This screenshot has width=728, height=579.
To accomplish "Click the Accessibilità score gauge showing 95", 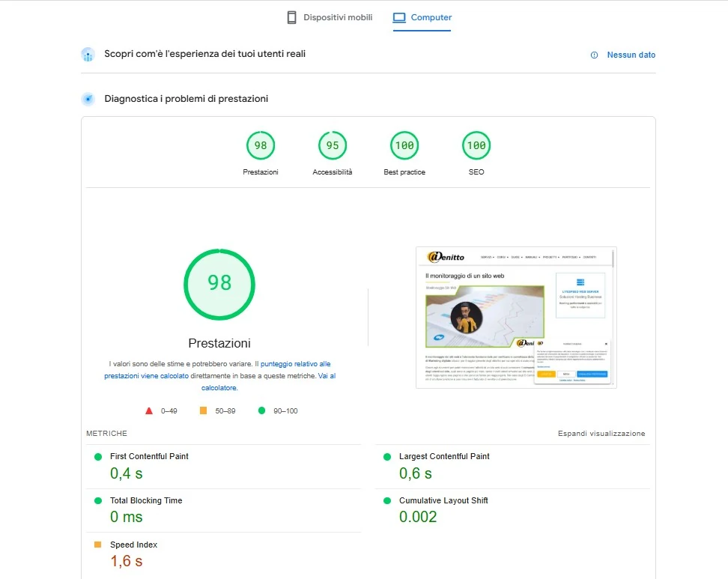I will point(333,145).
